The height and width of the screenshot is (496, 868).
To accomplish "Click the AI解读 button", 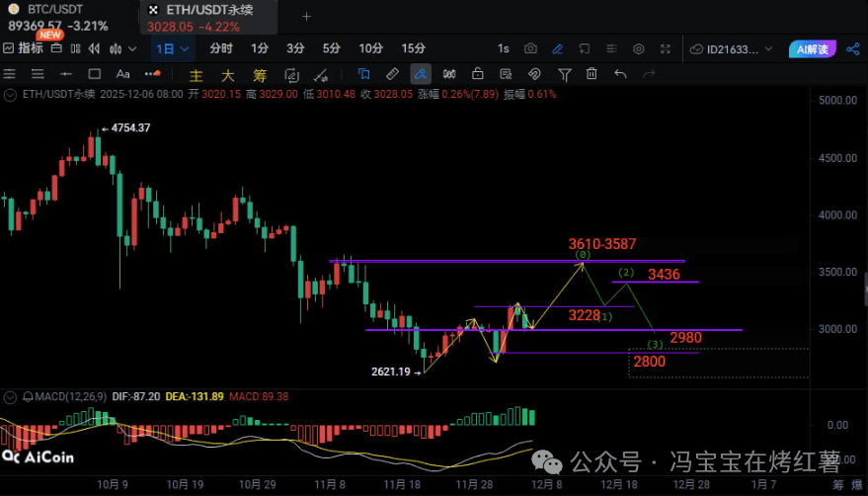I will pyautogui.click(x=812, y=49).
